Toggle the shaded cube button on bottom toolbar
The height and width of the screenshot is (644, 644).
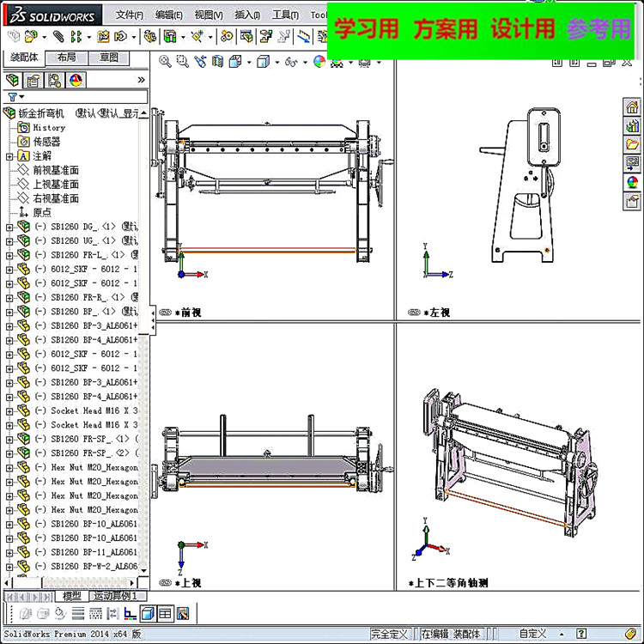point(148,614)
